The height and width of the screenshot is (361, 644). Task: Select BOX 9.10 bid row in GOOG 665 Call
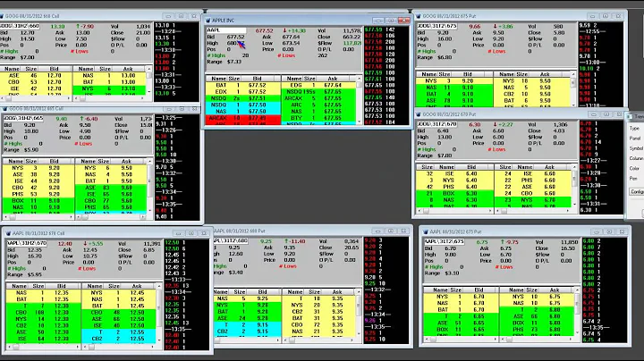pos(38,200)
